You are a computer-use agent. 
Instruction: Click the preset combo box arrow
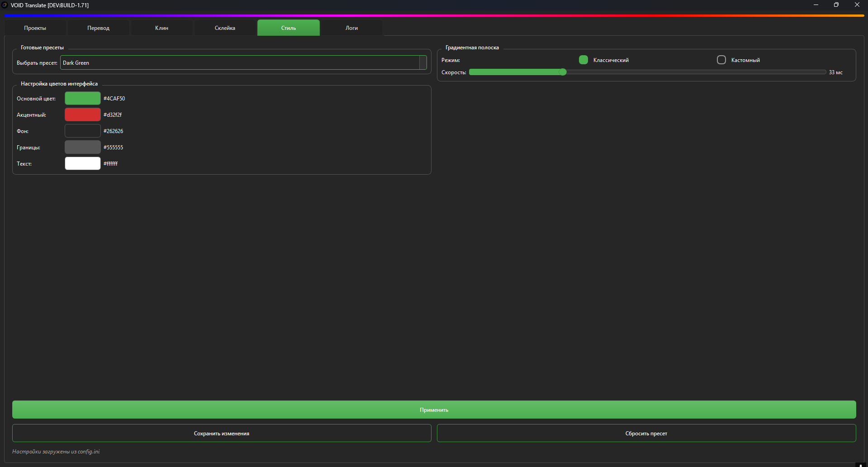[x=423, y=63]
